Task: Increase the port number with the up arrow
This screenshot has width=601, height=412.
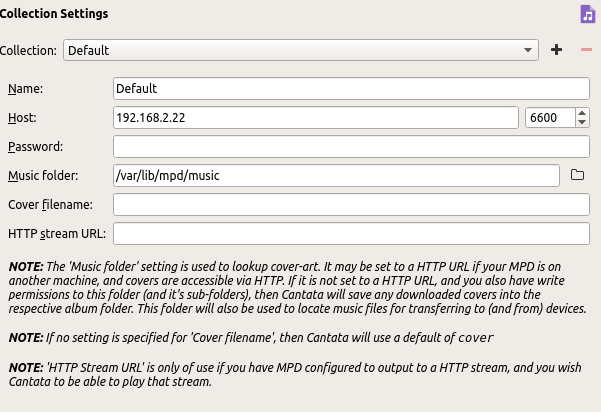Action: pos(582,113)
